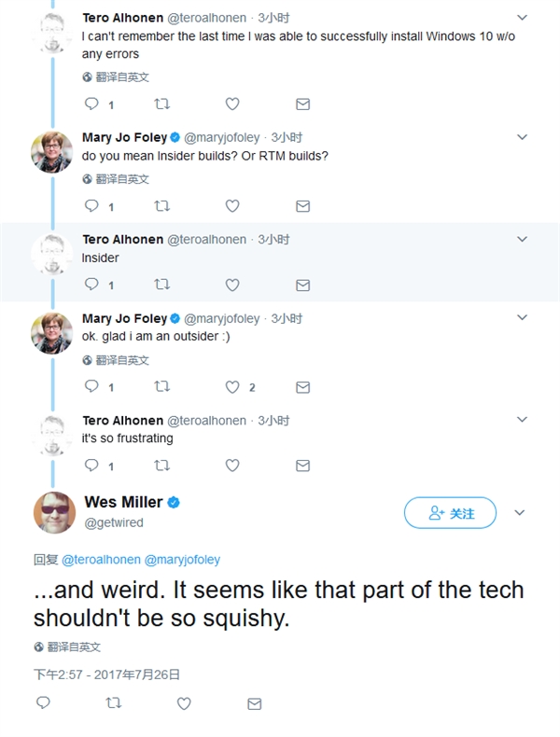Reply to Tero's Windows 10 install tweet

point(91,104)
